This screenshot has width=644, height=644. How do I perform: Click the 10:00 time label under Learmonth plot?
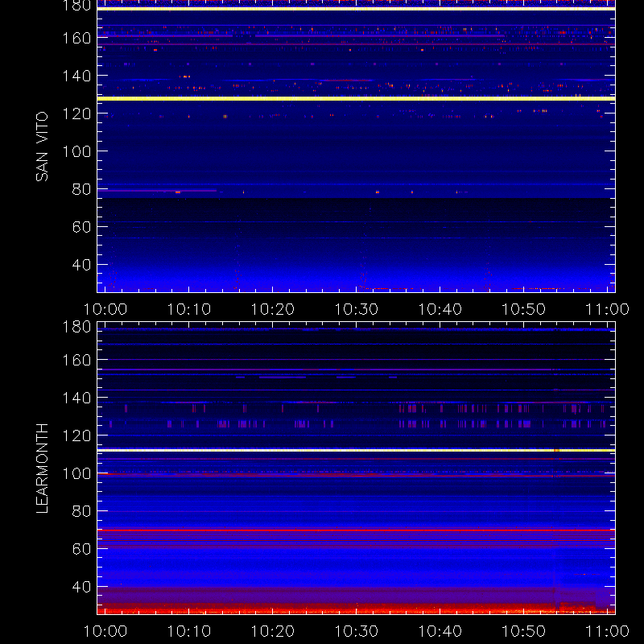105,631
